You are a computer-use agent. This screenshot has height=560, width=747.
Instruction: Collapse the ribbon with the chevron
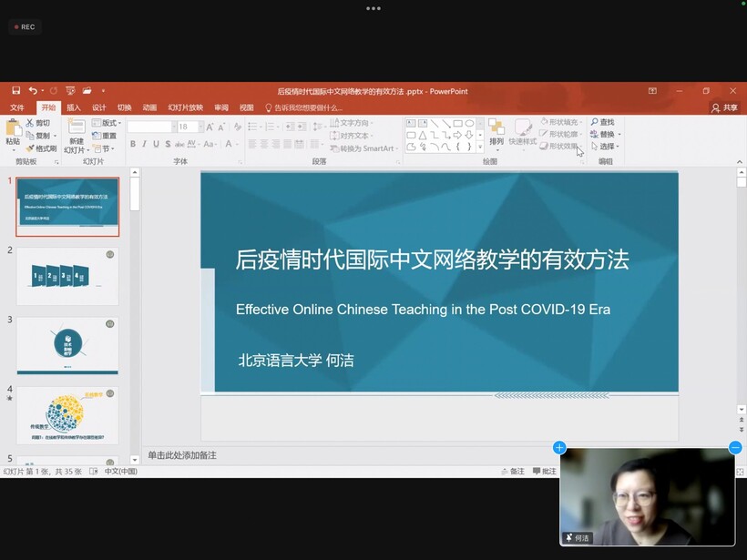click(740, 162)
